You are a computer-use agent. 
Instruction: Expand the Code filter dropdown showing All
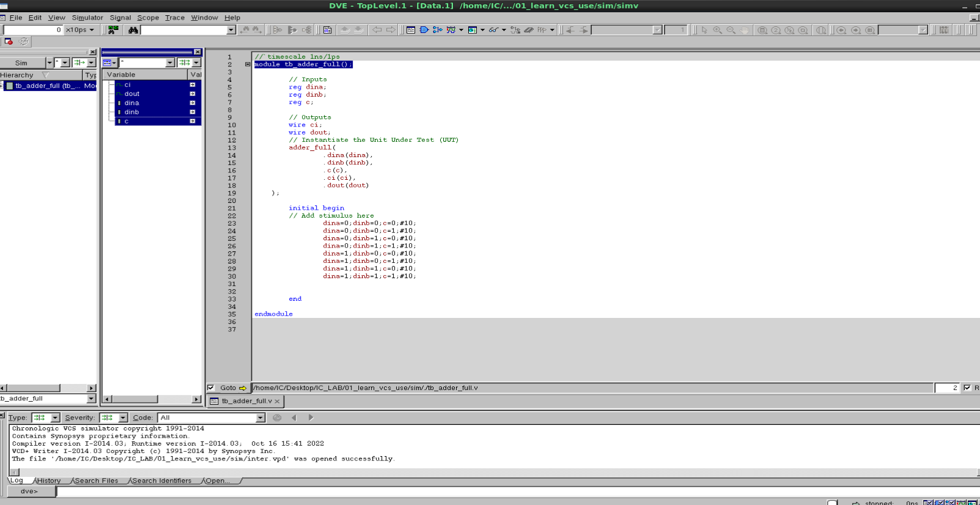coord(260,418)
